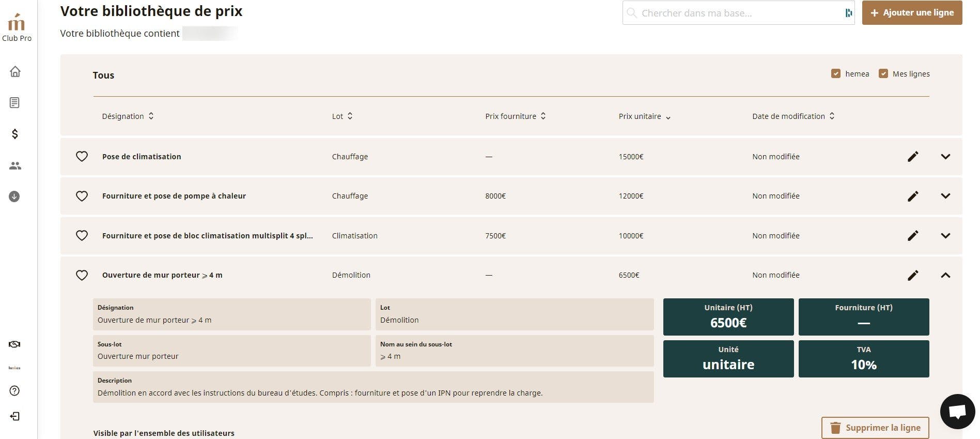
Task: Edit the Pose de climatisation line
Action: click(x=913, y=157)
